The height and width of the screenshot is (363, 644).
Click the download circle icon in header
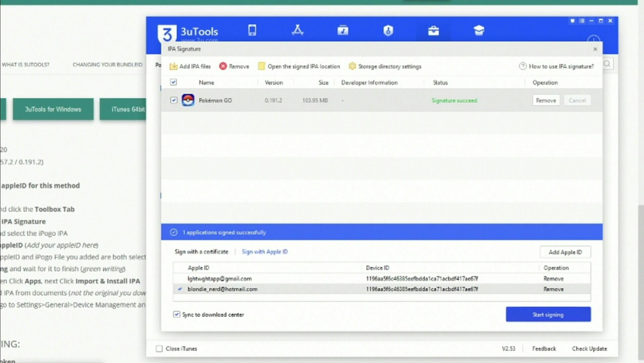pyautogui.click(x=594, y=39)
